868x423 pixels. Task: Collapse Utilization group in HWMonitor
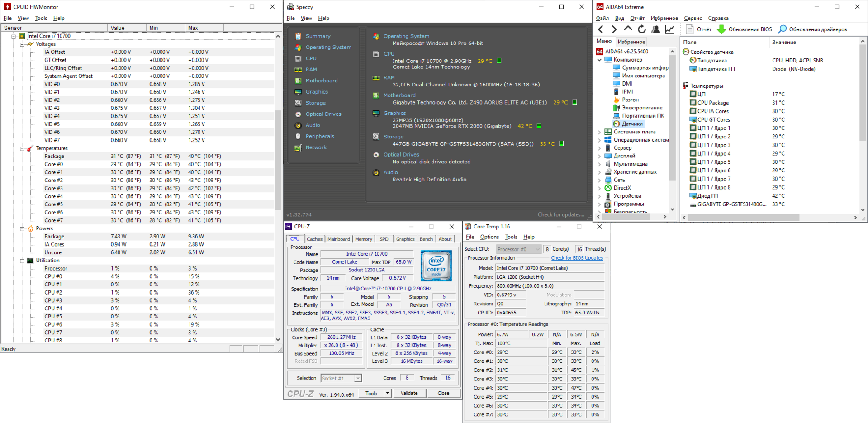(22, 261)
